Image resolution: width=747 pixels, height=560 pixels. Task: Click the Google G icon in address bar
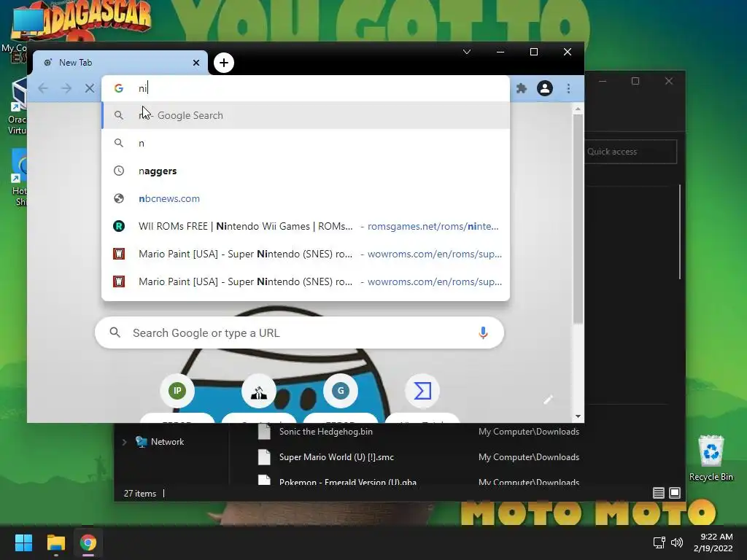tap(119, 88)
